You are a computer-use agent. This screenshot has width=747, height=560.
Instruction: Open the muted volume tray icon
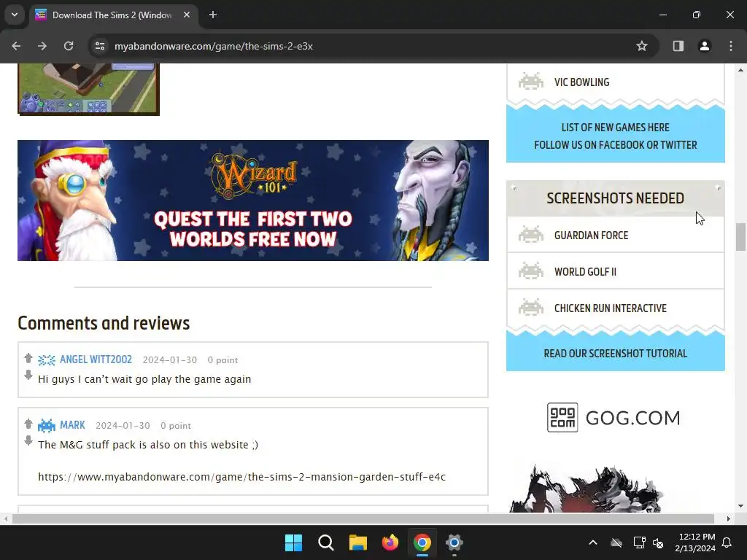(658, 542)
